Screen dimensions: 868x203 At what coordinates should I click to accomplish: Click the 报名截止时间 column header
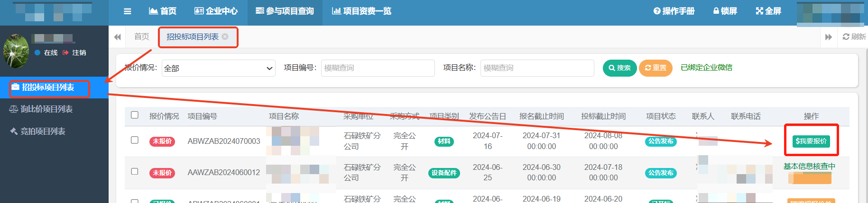pos(542,116)
